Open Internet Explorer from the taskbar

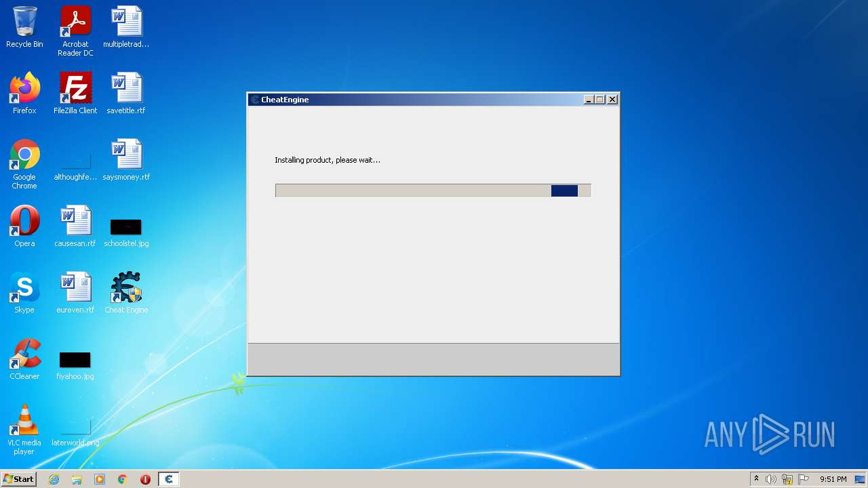pos(54,479)
